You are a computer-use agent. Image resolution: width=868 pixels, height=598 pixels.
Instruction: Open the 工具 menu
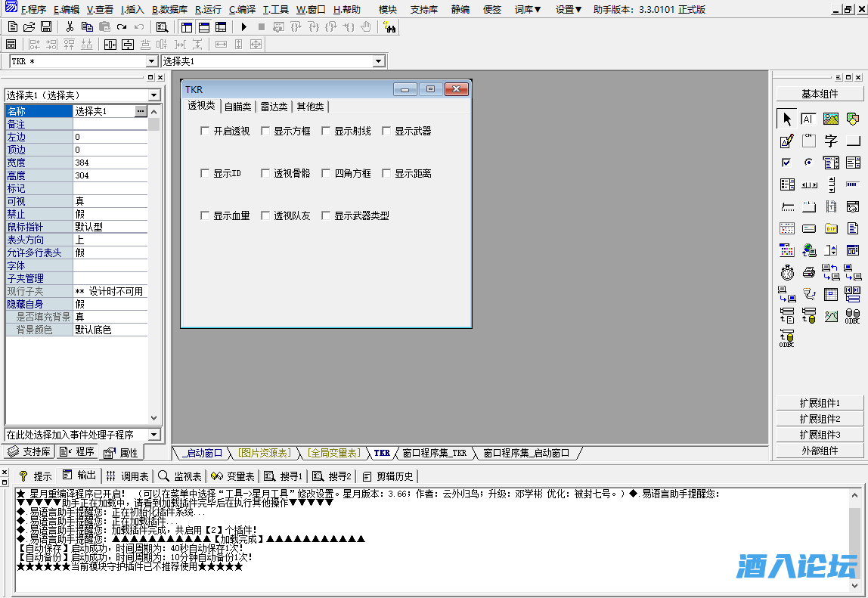pyautogui.click(x=275, y=10)
